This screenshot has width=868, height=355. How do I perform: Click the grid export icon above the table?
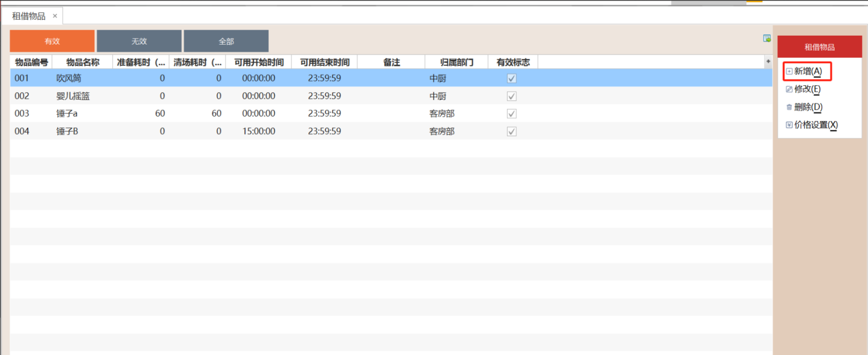tap(766, 39)
